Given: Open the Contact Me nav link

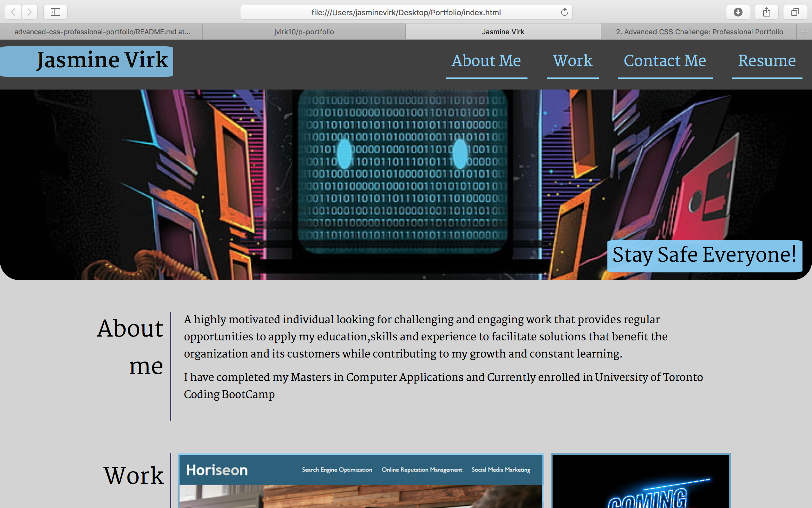Looking at the screenshot, I should 665,61.
